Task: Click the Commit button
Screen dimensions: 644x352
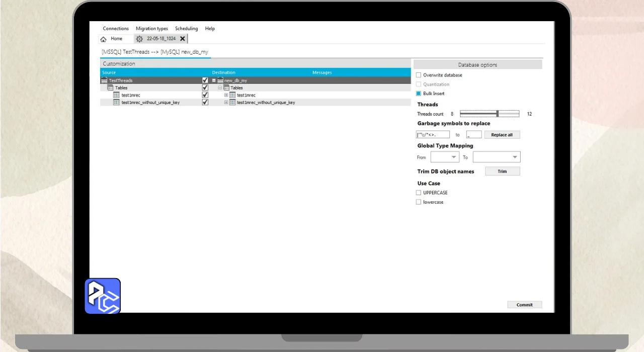Action: point(525,305)
